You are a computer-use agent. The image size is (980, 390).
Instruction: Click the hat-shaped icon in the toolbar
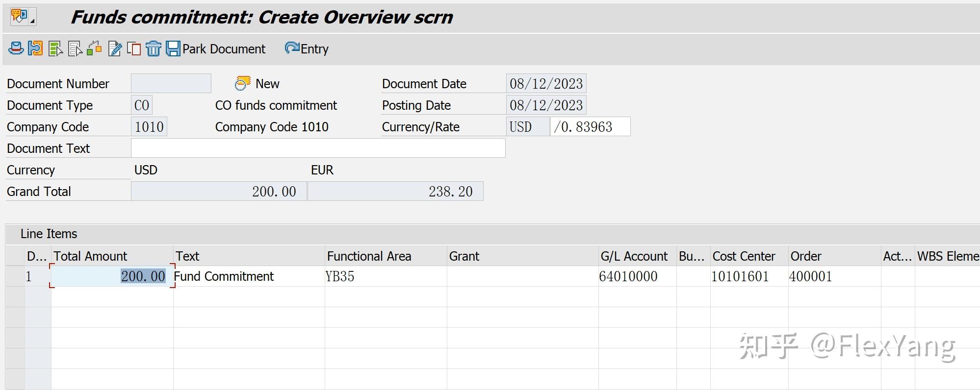coord(16,49)
